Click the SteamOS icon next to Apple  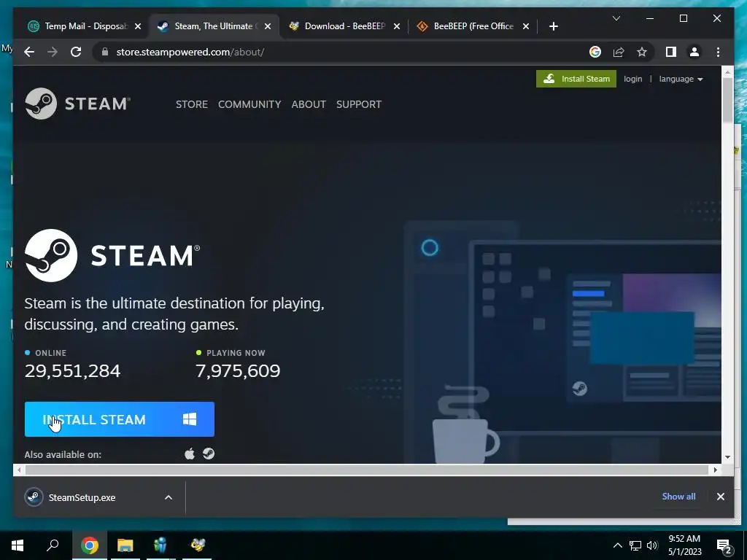coord(209,454)
